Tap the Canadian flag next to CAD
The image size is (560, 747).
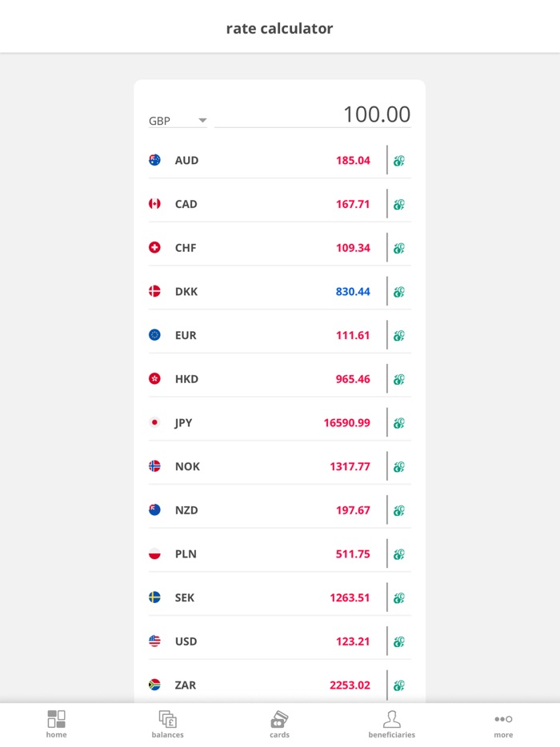point(154,203)
